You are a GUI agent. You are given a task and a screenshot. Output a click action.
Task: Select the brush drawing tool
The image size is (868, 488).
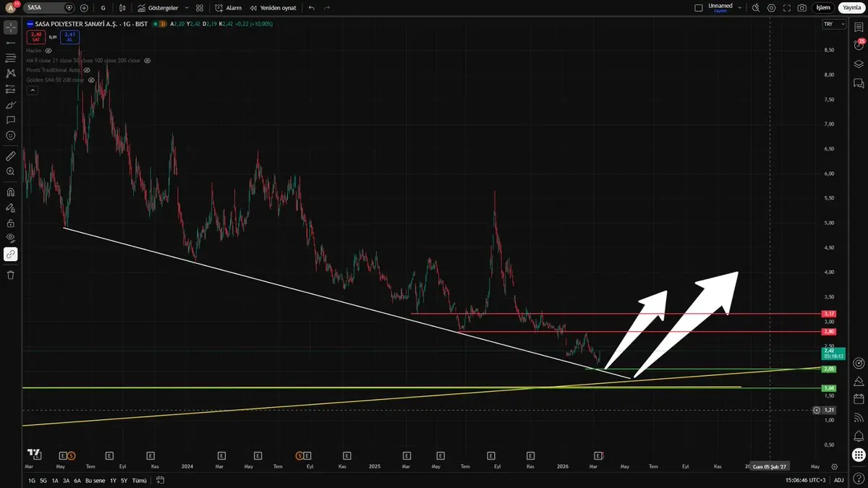[11, 105]
